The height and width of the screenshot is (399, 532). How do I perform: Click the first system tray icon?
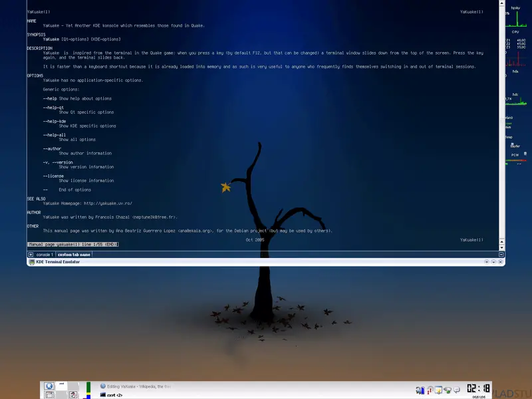[420, 390]
